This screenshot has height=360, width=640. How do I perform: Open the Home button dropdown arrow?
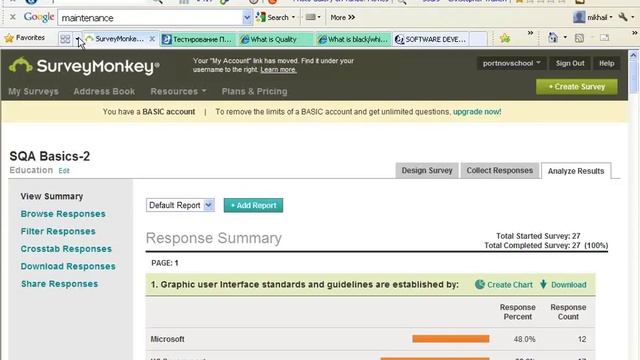click(565, 38)
